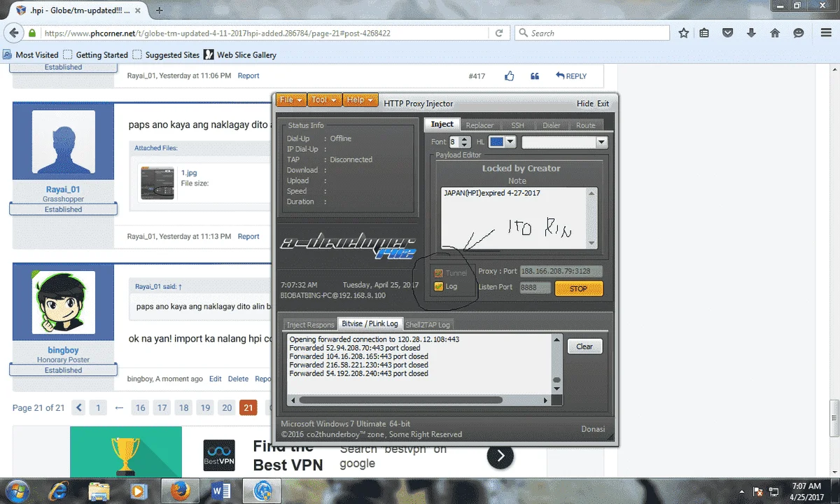Click the Donasi link in Injector footer
This screenshot has width=840, height=504.
tap(593, 429)
